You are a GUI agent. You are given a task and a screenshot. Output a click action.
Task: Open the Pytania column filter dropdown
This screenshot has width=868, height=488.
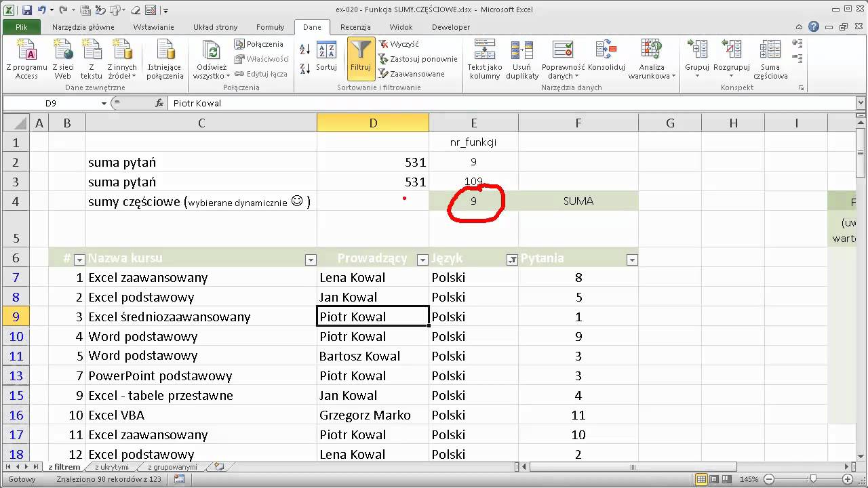point(631,260)
